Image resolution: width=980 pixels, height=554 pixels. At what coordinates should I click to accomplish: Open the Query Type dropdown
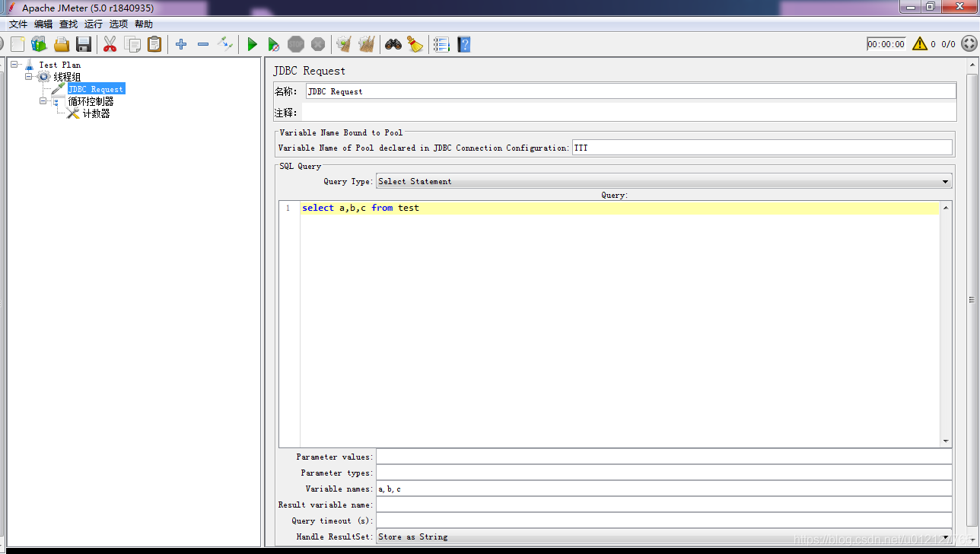click(x=664, y=181)
